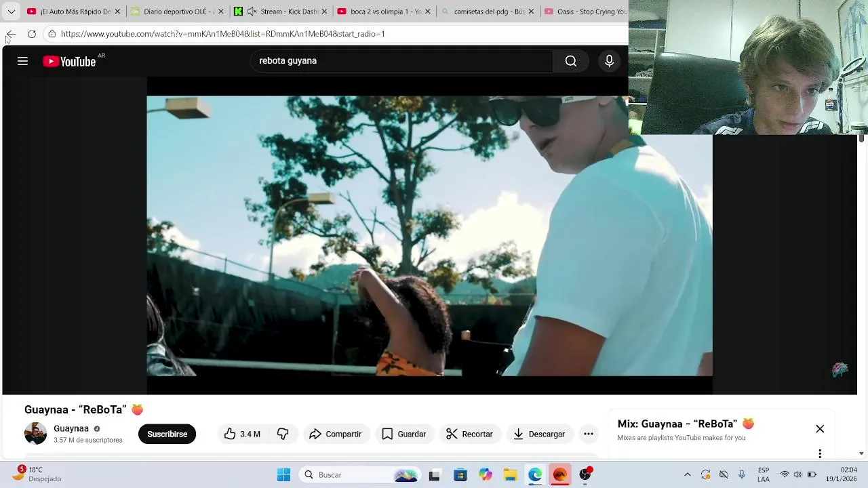Launch Microsoft Store from taskbar

pos(460,475)
